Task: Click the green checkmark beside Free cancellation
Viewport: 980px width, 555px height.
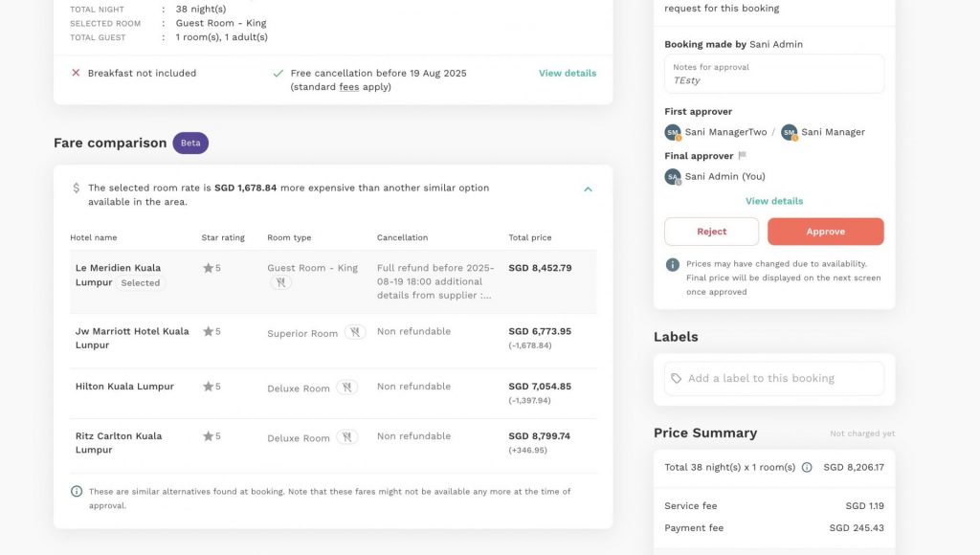Action: pos(278,73)
